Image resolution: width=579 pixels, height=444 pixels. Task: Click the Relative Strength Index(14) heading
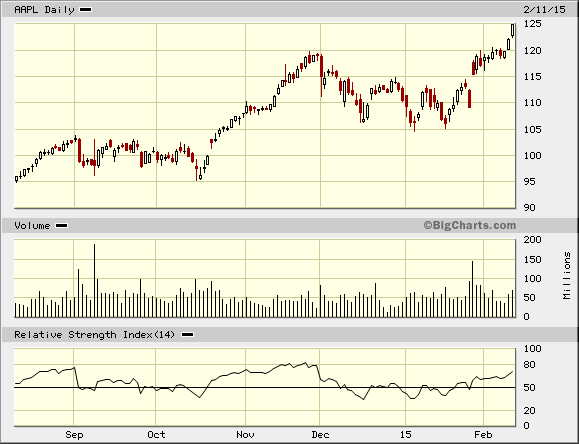(x=94, y=335)
